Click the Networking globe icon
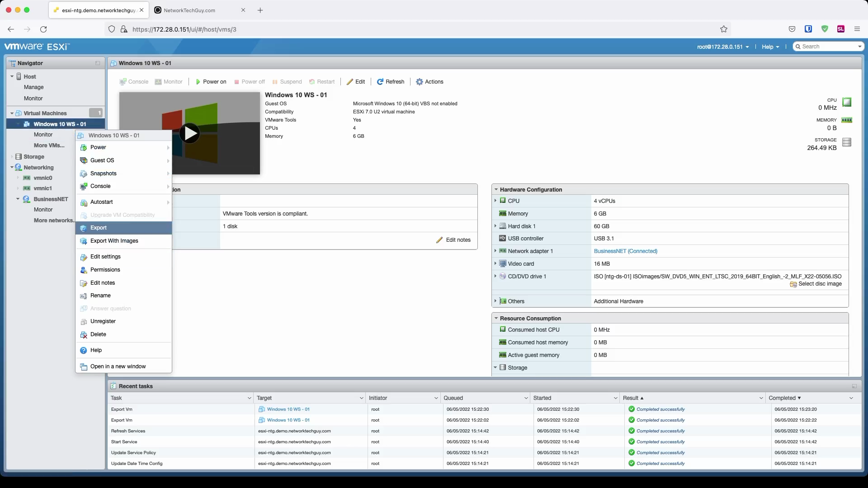 (x=19, y=168)
